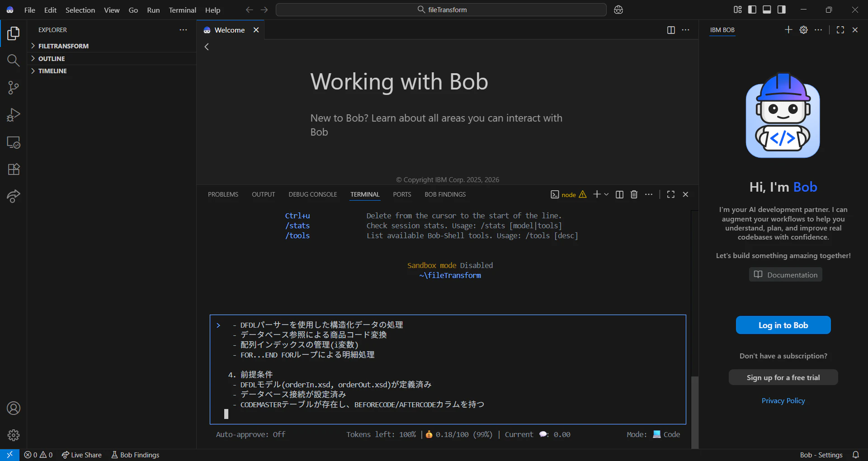This screenshot has height=461, width=868.
Task: Open Explorer views and more actions
Action: 183,30
